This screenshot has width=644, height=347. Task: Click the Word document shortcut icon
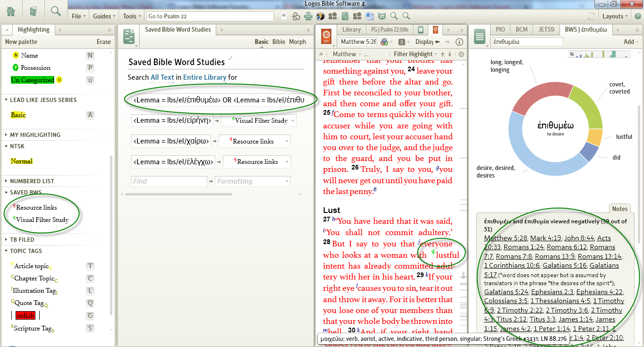pos(370,16)
